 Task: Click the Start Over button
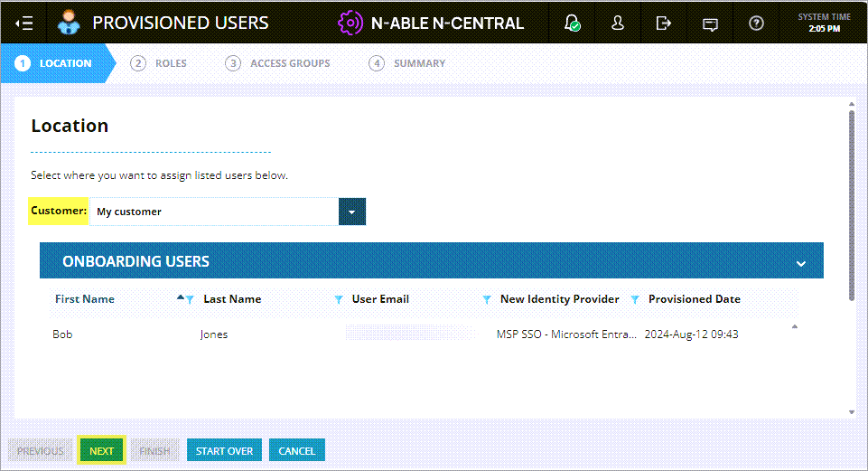[224, 450]
